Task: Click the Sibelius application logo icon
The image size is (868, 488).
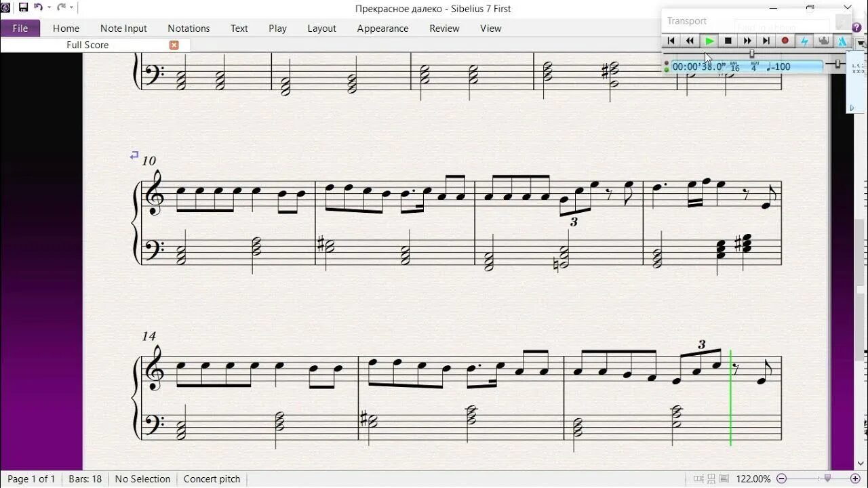Action: click(x=6, y=7)
